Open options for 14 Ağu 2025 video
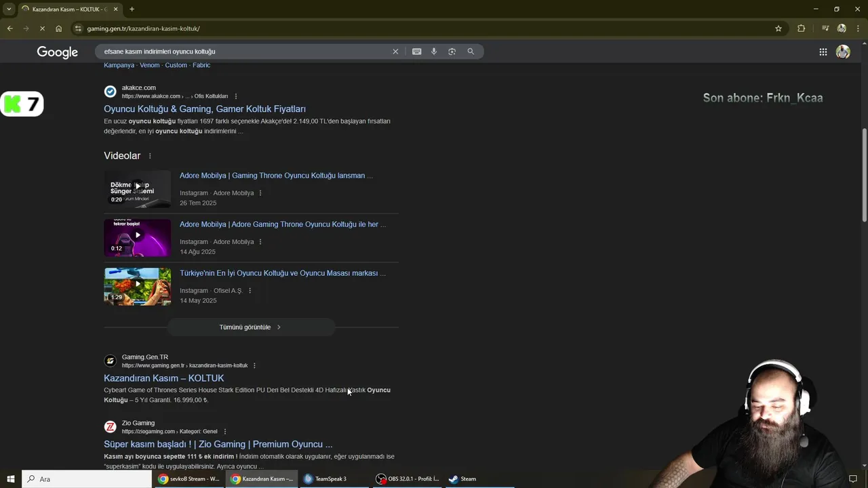 pos(260,242)
